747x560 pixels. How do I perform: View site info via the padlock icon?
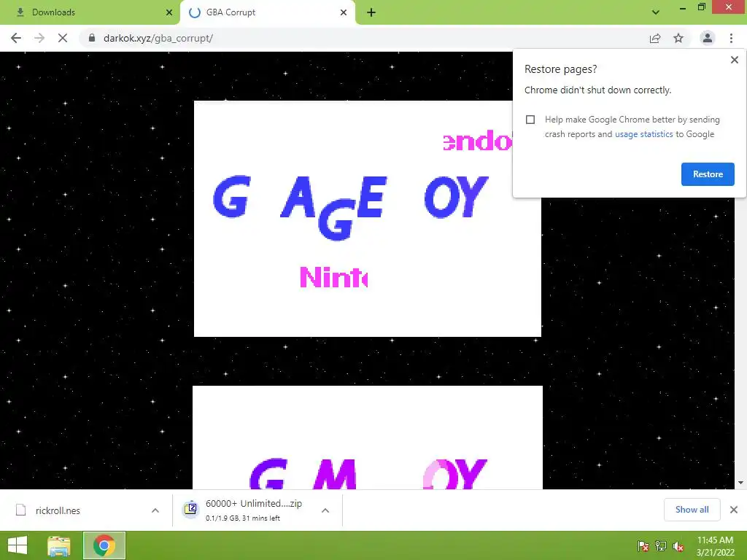[92, 38]
